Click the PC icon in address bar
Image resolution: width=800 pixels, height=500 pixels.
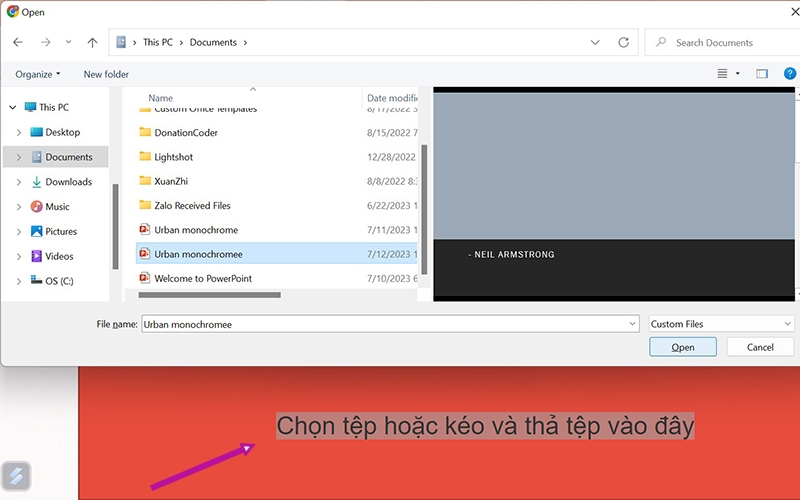click(121, 42)
